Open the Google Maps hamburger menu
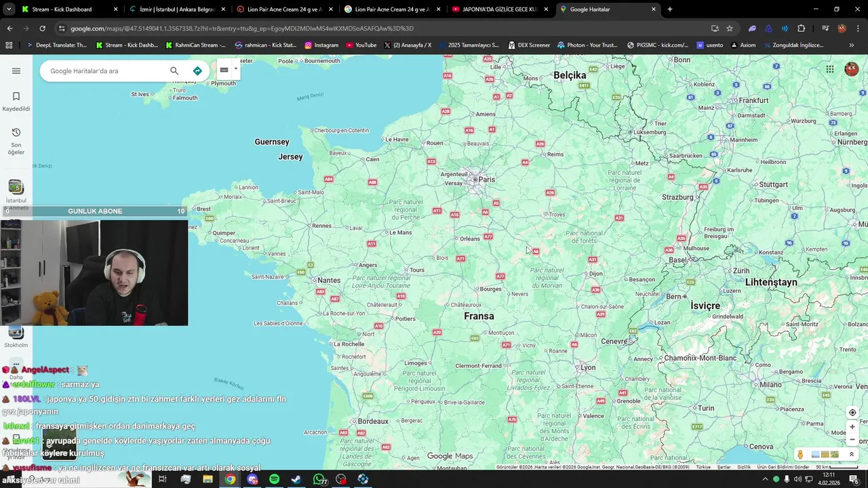868x488 pixels. [16, 70]
